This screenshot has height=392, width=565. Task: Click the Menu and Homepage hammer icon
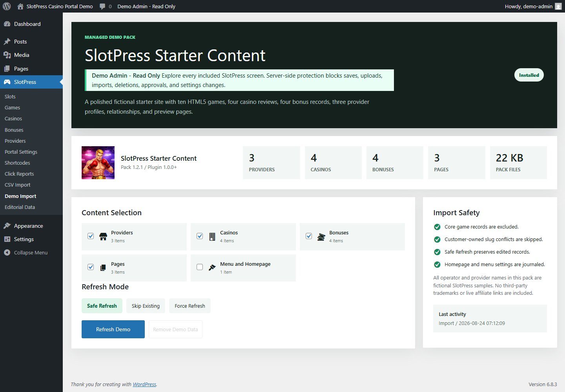[x=212, y=267]
